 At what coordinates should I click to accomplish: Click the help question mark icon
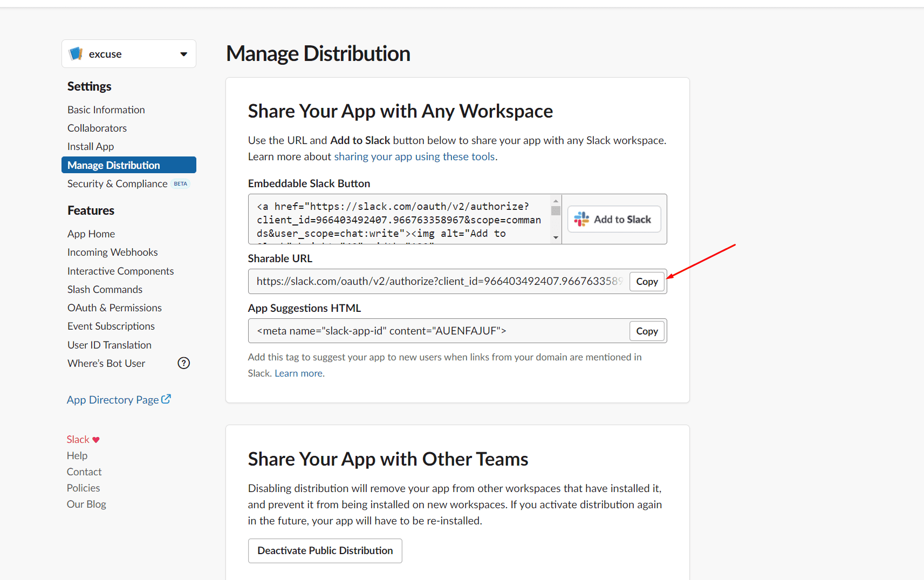tap(184, 363)
